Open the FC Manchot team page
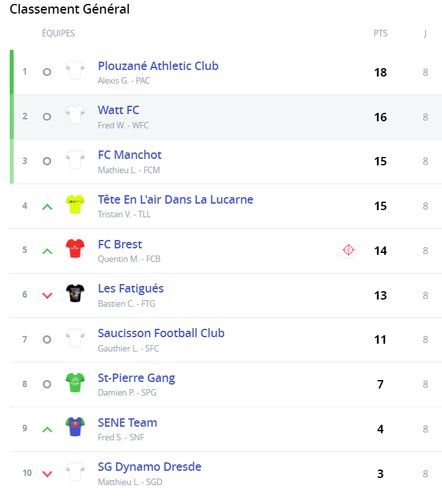The width and height of the screenshot is (442, 500). (129, 155)
